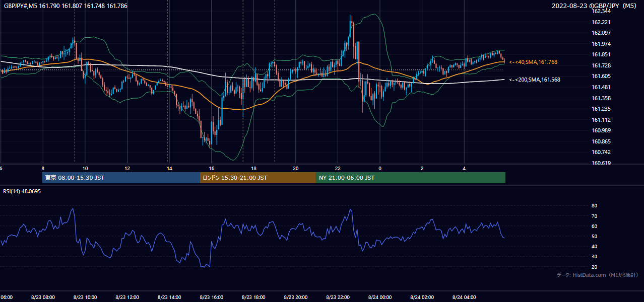
Task: Open the HistData.com data source credit
Action: click(x=598, y=275)
